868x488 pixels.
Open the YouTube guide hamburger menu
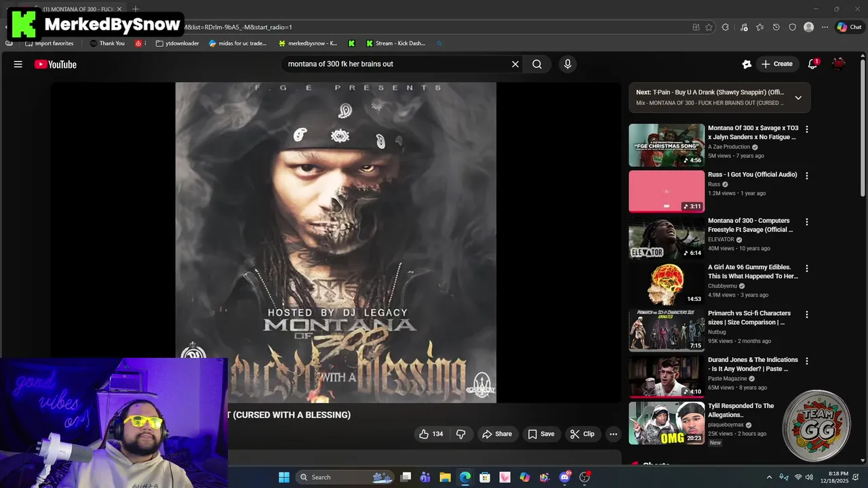[x=18, y=64]
